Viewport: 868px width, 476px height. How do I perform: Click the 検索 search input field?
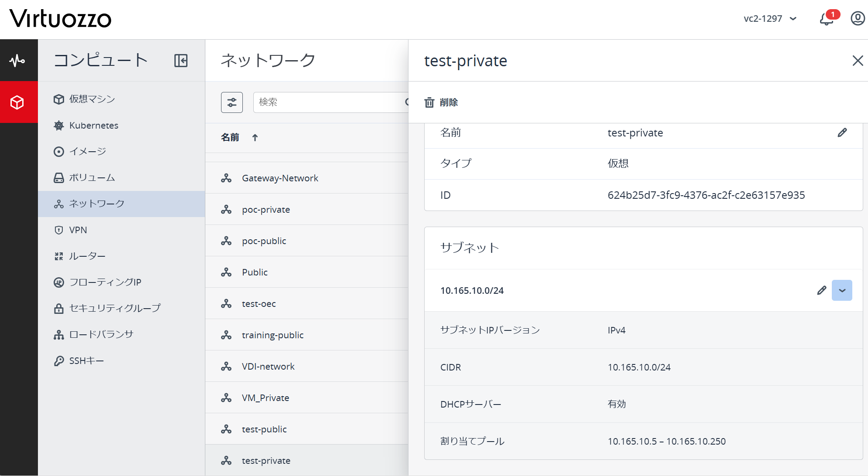click(x=327, y=102)
